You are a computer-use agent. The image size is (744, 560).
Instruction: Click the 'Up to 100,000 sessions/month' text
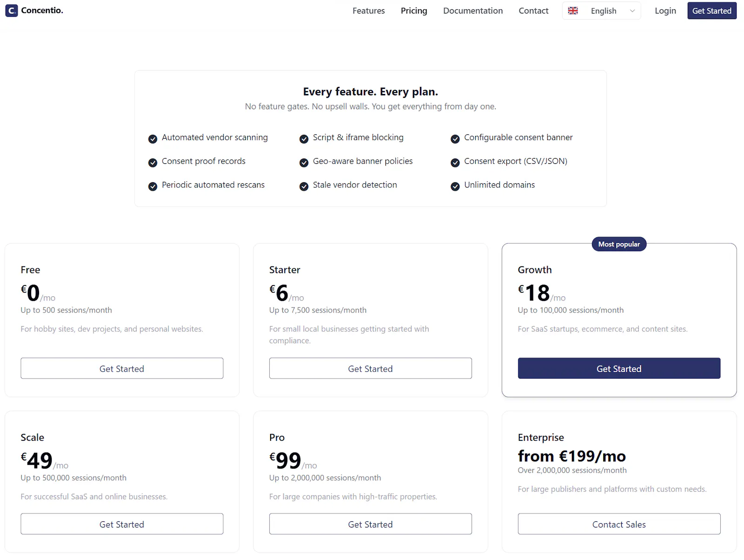click(571, 310)
